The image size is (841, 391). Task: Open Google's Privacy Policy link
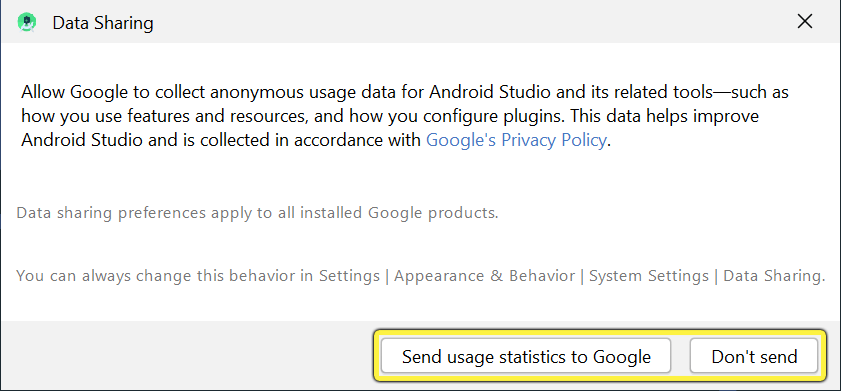tap(516, 141)
